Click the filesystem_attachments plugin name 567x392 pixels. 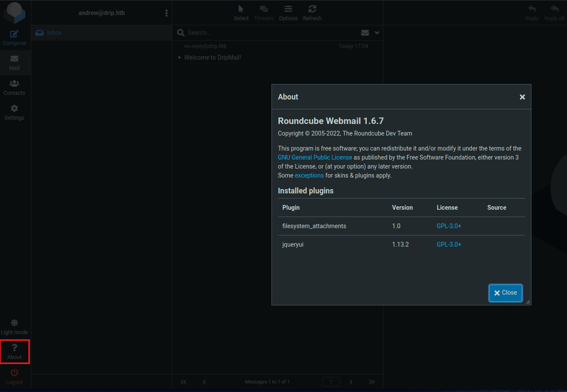click(x=314, y=226)
